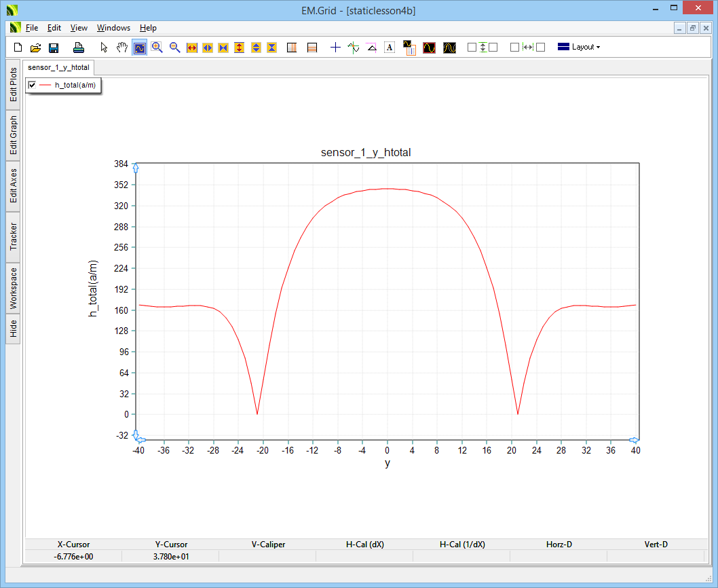The height and width of the screenshot is (588, 718).
Task: Click the top blue handle on the y-axis
Action: pos(136,168)
